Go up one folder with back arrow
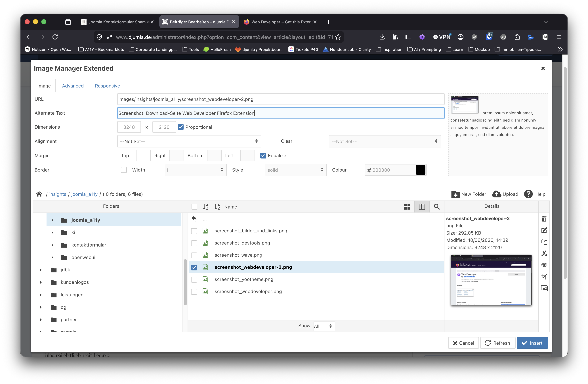The height and width of the screenshot is (384, 588). click(x=194, y=219)
